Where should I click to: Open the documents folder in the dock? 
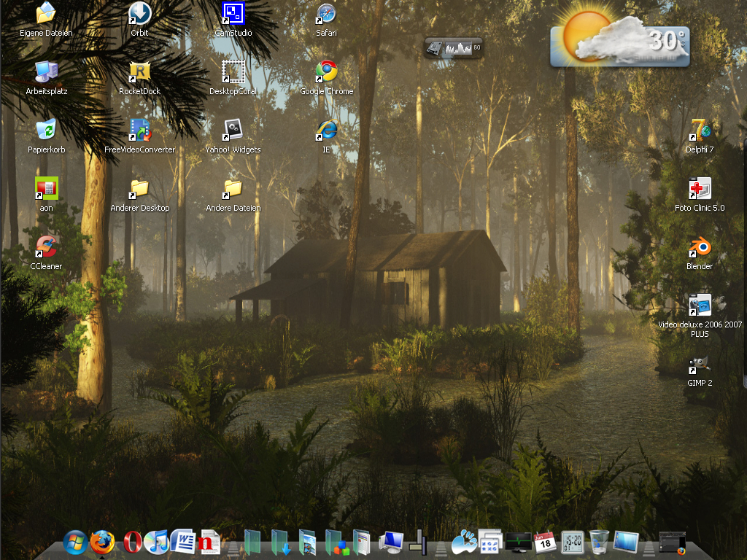(x=362, y=542)
